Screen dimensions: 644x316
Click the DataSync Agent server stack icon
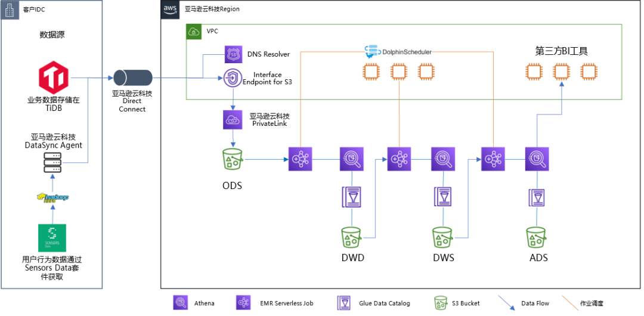coord(52,163)
